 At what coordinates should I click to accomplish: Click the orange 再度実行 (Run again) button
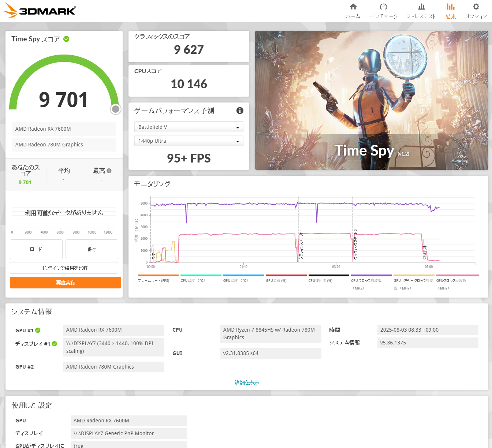pyautogui.click(x=66, y=283)
